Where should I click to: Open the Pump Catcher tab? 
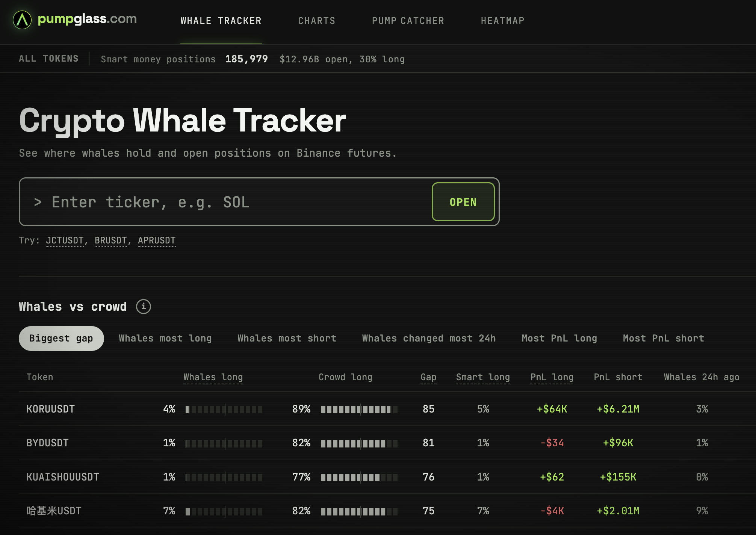point(408,21)
